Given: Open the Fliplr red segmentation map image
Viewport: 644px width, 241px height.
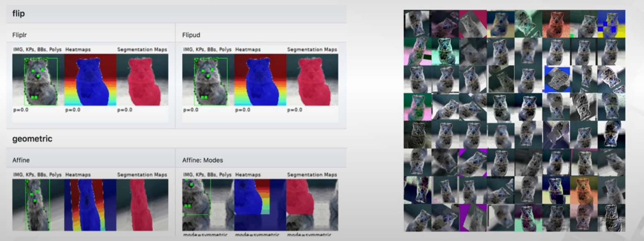Looking at the screenshot, I should (142, 80).
